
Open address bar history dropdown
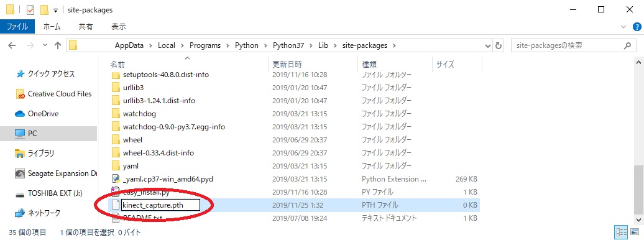point(487,45)
